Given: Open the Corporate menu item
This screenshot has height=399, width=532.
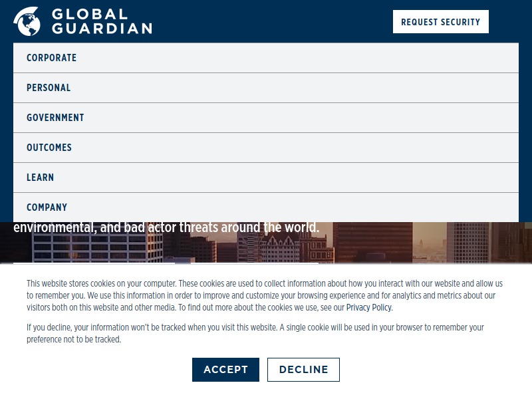Looking at the screenshot, I should tap(52, 58).
